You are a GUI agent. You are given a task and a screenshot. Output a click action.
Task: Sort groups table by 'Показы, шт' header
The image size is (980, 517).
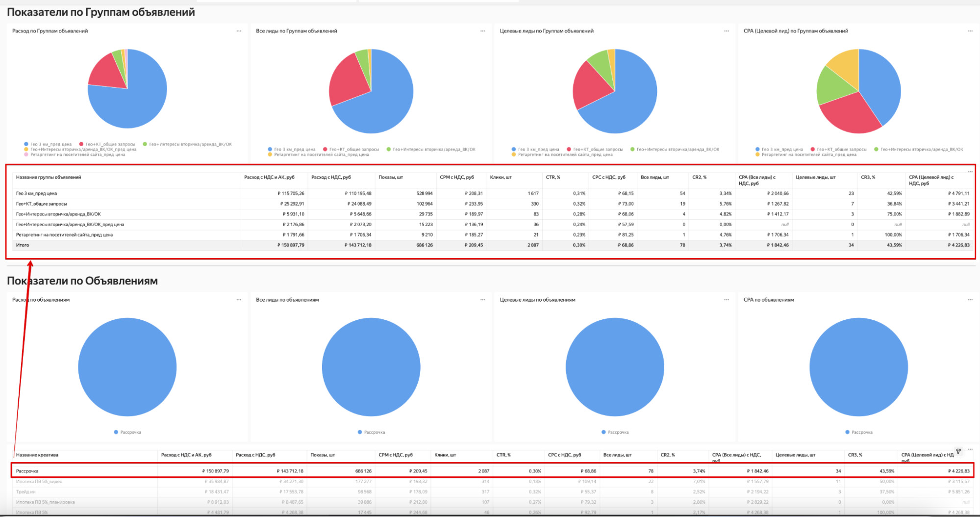[x=390, y=177]
